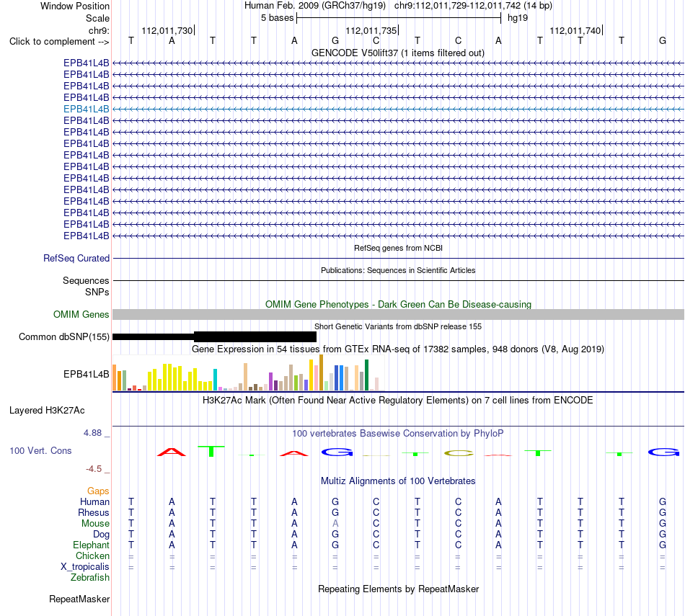
Task: Click the RefSeq Curated track label
Action: click(76, 259)
